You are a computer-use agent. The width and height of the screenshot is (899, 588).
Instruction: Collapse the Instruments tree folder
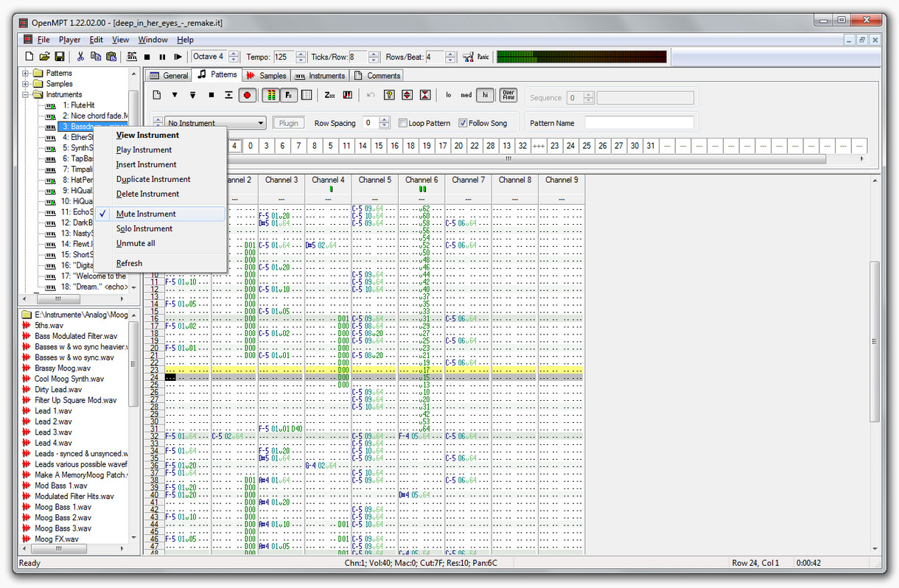click(x=26, y=94)
